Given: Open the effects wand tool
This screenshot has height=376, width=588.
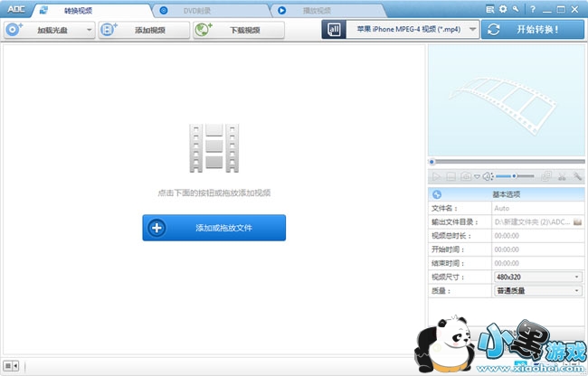Looking at the screenshot, I should click(577, 176).
